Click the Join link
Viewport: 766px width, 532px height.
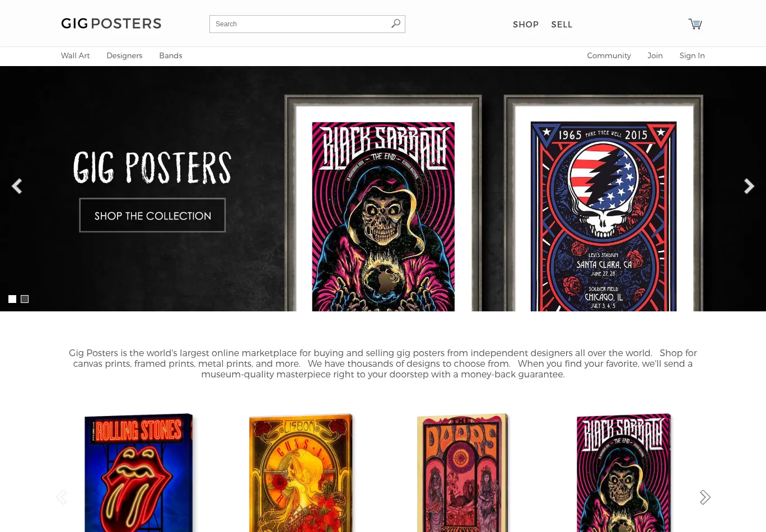[x=655, y=55]
